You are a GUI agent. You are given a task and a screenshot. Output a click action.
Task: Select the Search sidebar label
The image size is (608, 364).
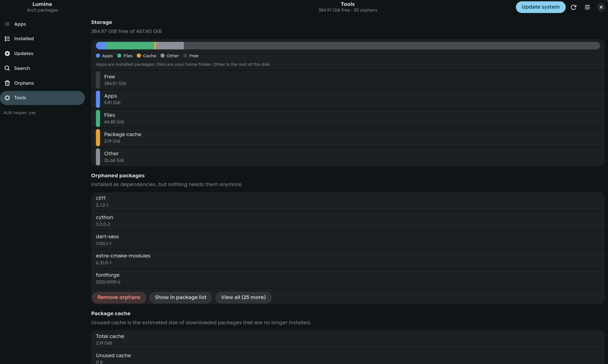[x=22, y=68]
